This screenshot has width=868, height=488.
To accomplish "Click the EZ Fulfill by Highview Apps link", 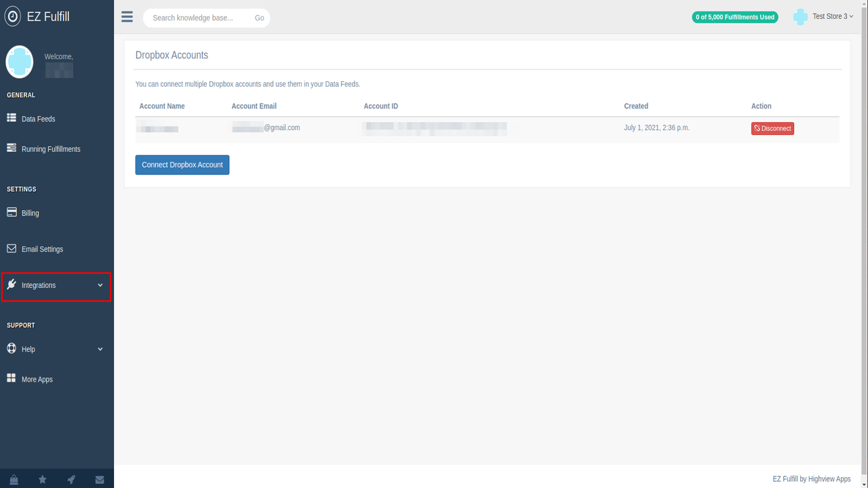I will (x=812, y=479).
